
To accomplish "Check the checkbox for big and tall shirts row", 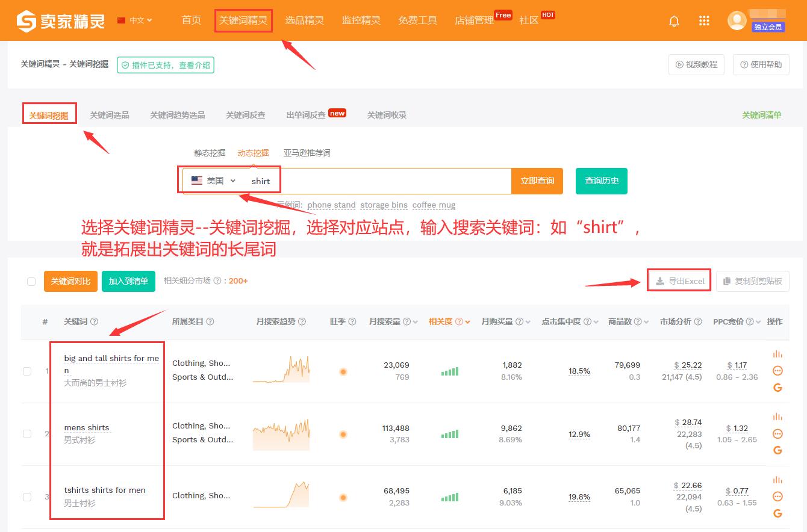I will click(27, 371).
